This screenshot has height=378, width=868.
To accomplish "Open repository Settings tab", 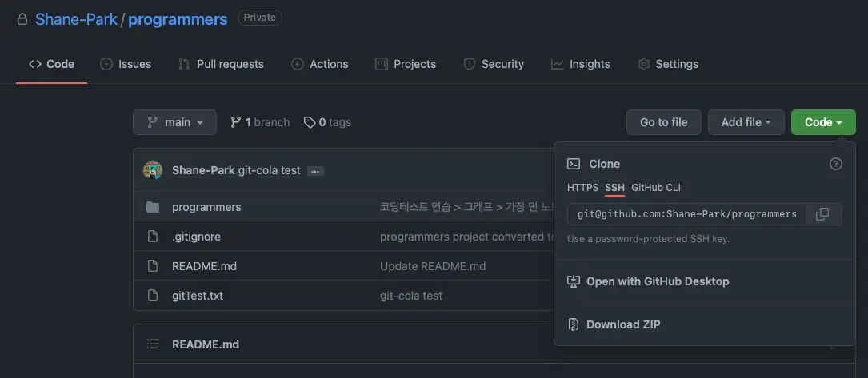I will click(668, 64).
